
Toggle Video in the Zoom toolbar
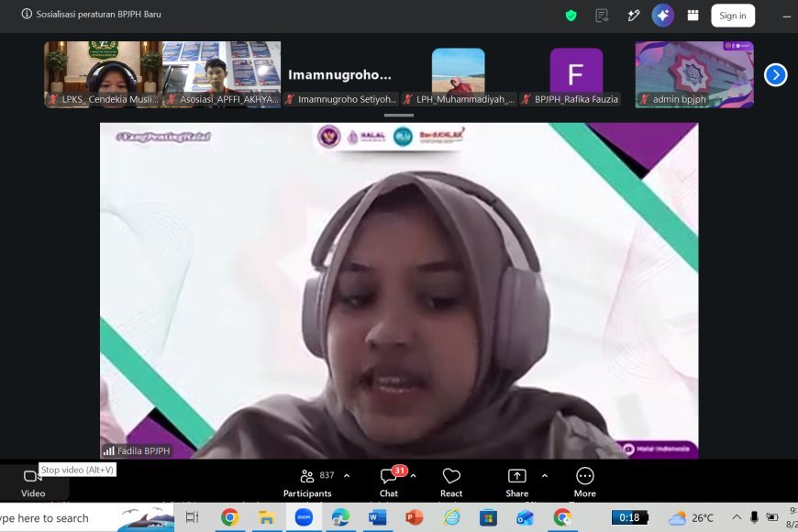[33, 483]
